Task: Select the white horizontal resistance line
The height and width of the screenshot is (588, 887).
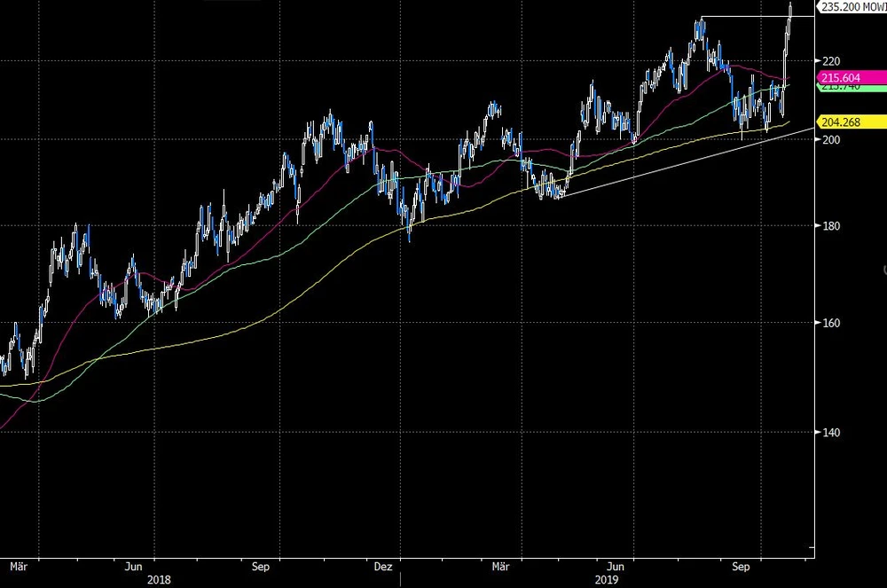Action: point(745,17)
